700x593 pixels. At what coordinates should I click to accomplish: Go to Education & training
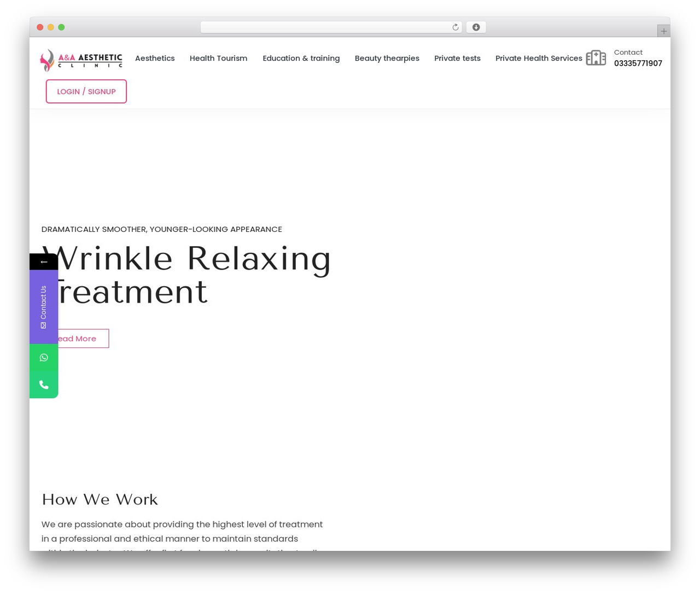click(x=301, y=58)
